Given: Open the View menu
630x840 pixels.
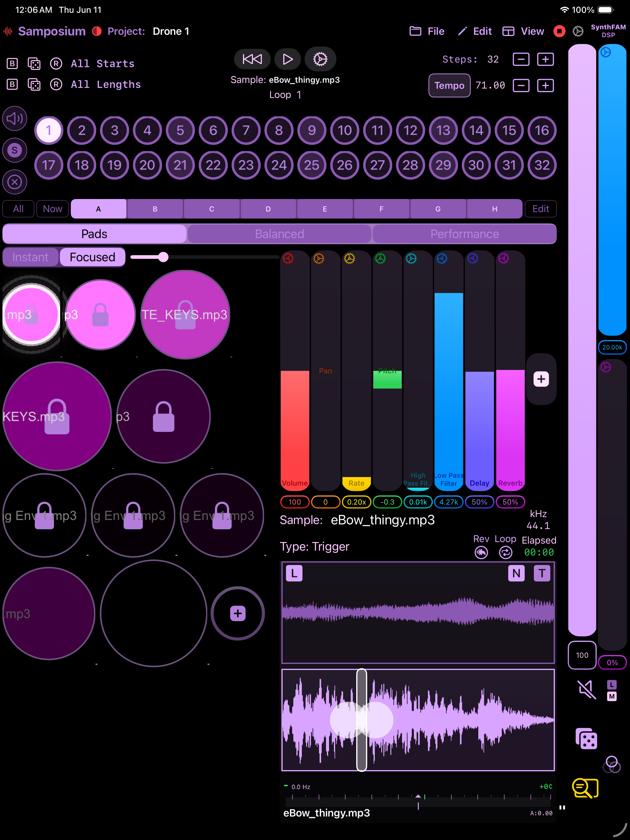Looking at the screenshot, I should coord(523,31).
